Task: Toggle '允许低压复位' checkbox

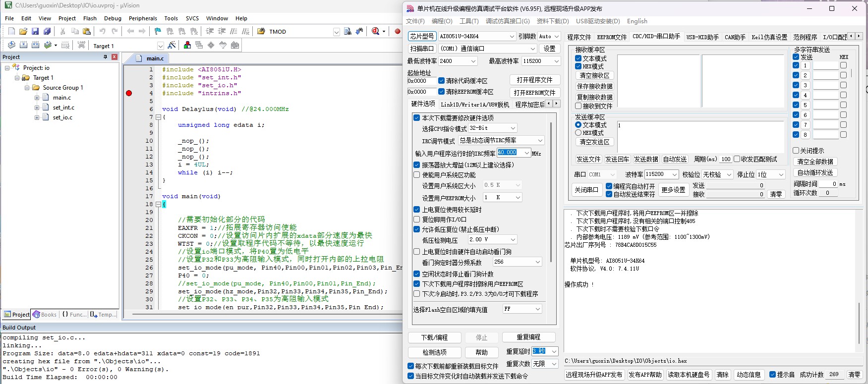Action: pos(417,229)
